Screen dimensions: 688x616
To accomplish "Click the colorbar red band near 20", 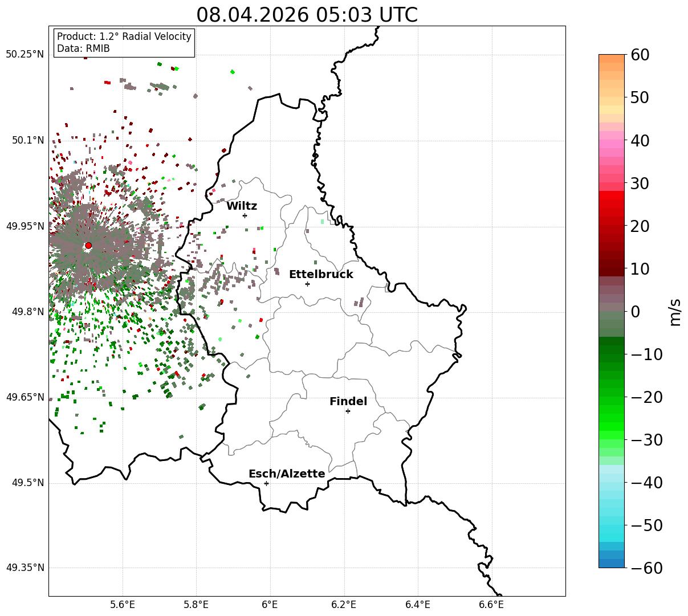I will (612, 226).
